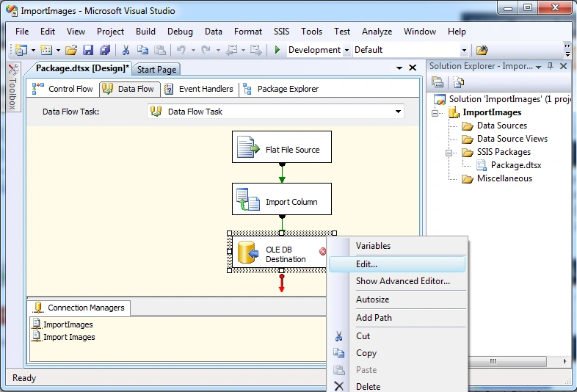Click the Save All icon
This screenshot has width=577, height=392.
tap(105, 50)
